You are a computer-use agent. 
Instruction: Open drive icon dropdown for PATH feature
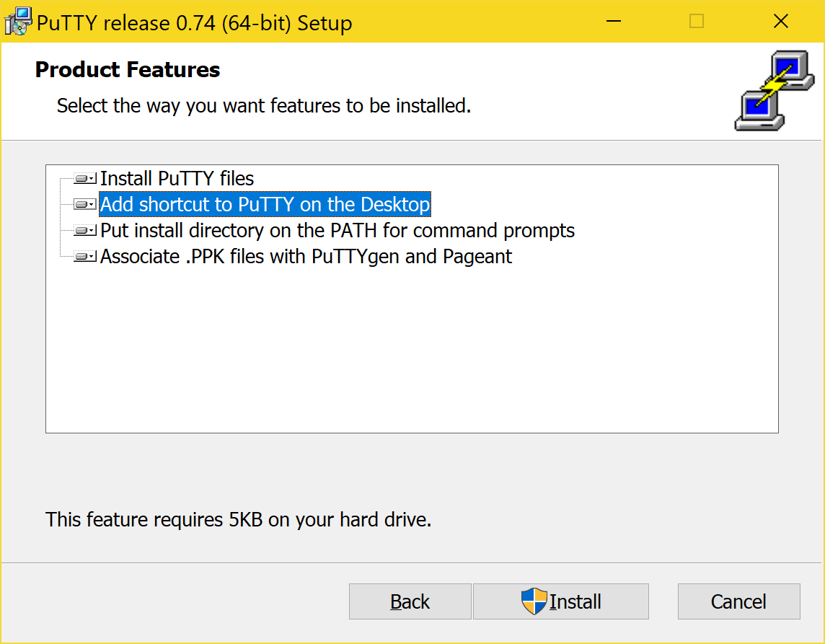pyautogui.click(x=85, y=231)
